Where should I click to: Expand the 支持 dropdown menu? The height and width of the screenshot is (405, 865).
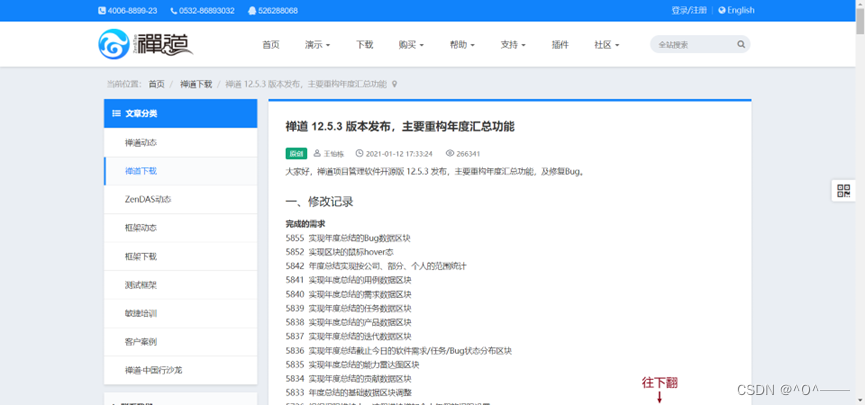(513, 45)
